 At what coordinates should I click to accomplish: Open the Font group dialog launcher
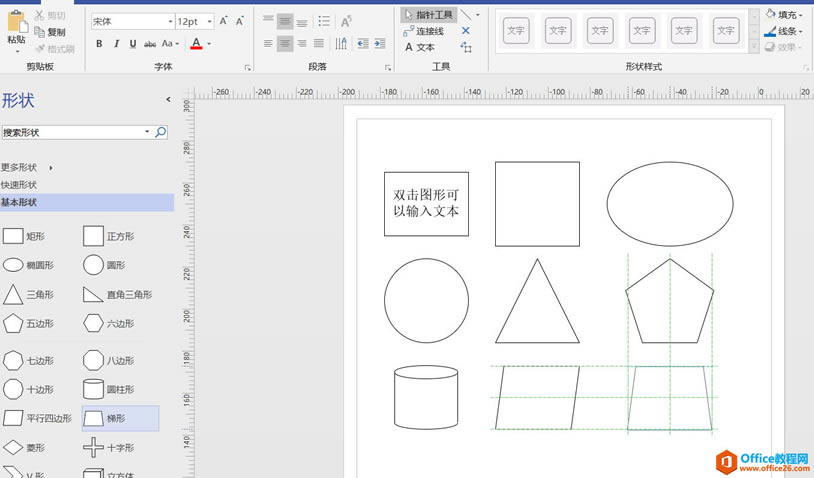(x=248, y=67)
